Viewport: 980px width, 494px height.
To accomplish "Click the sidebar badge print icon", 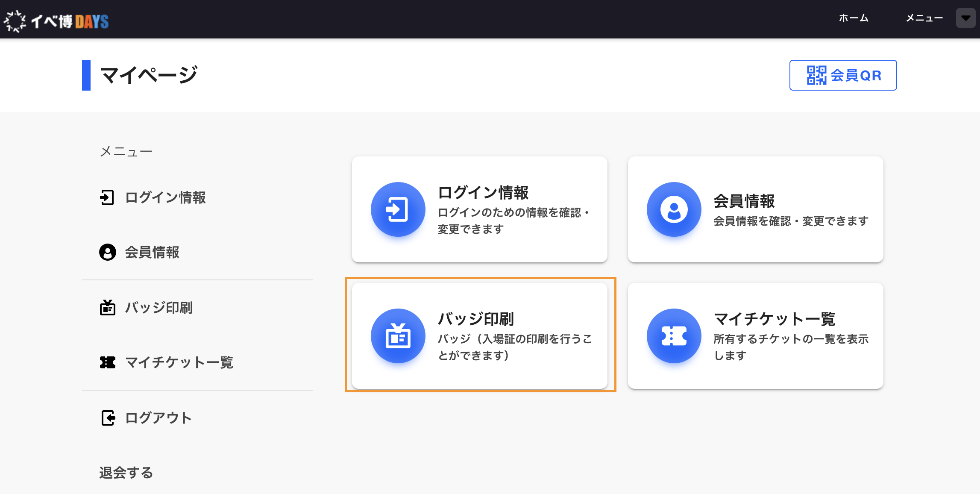I will (x=108, y=307).
